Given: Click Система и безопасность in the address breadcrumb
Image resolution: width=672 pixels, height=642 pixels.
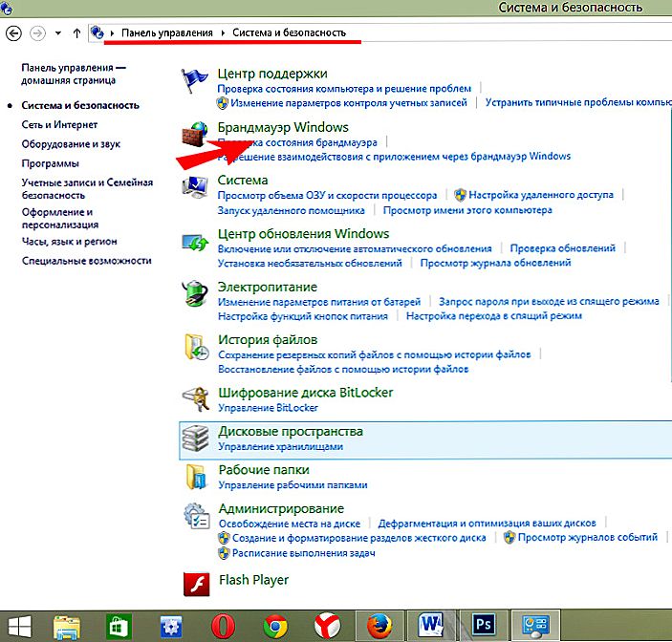Looking at the screenshot, I should tap(289, 32).
